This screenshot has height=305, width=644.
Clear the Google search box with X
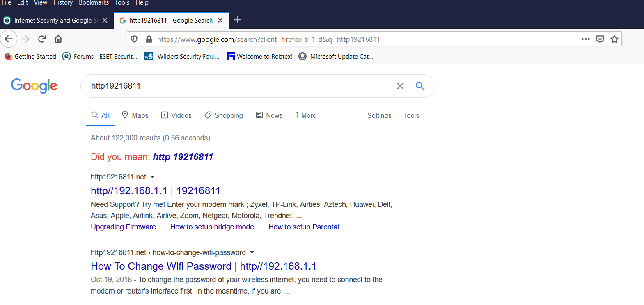400,86
